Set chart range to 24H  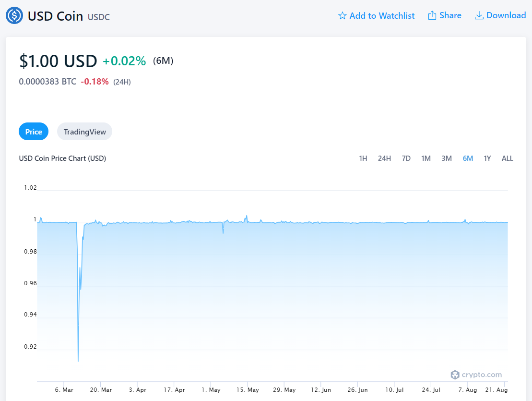384,158
